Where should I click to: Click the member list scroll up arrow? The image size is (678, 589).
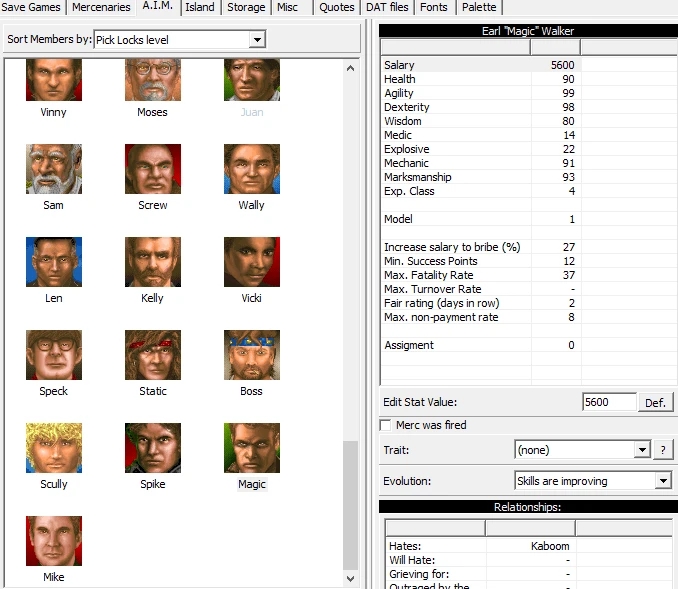(351, 68)
